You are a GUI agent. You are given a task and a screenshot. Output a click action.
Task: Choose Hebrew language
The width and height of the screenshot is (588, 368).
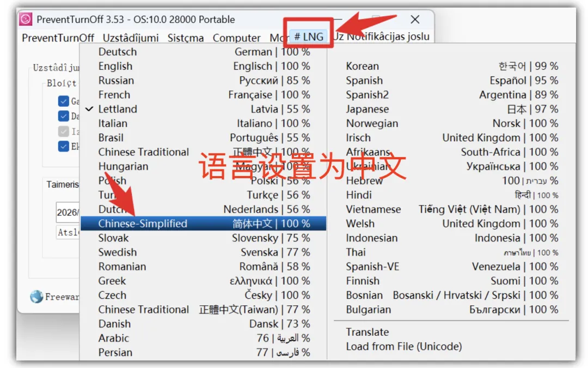[451, 180]
